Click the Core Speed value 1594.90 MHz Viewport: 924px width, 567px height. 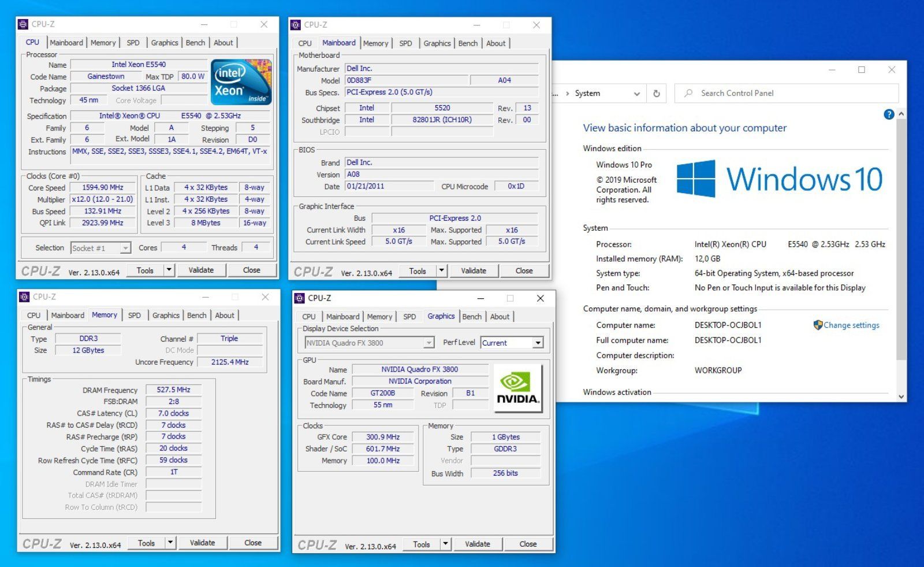103,187
